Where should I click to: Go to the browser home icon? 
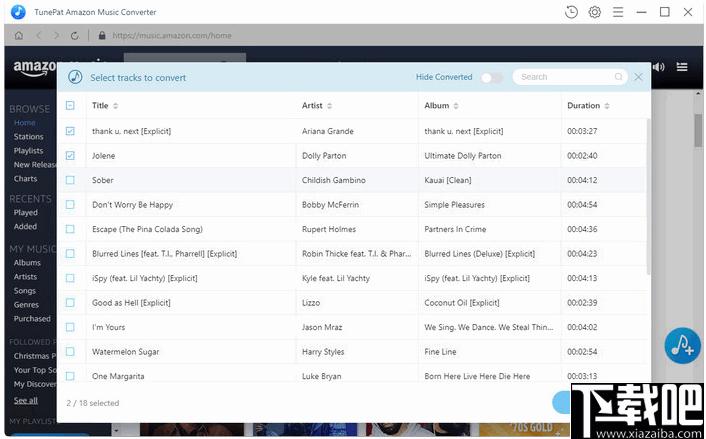(19, 36)
